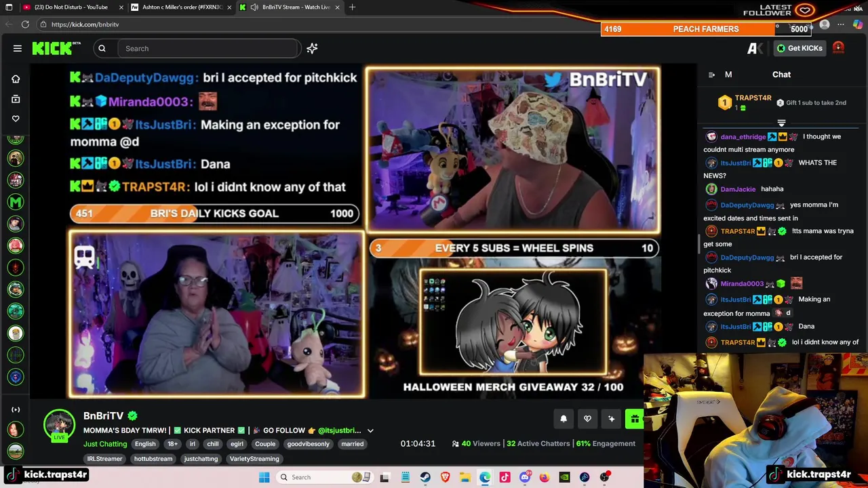Open the Copilot icon in browser toolbar
The height and width of the screenshot is (488, 868).
[858, 24]
